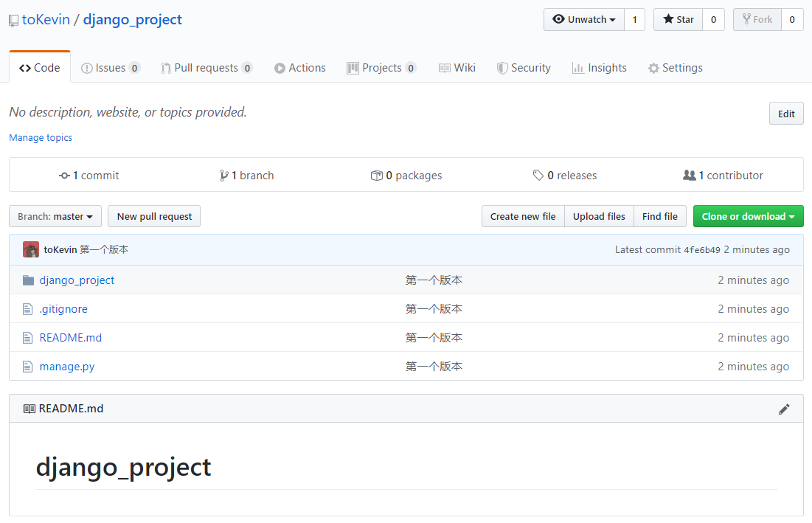Click commit message in manage.py row

(x=434, y=367)
